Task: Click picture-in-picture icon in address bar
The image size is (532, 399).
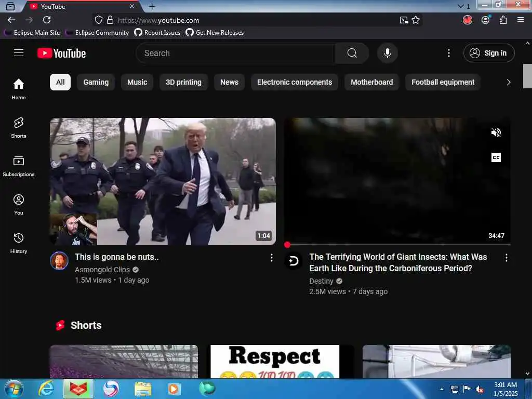Action: tap(404, 20)
